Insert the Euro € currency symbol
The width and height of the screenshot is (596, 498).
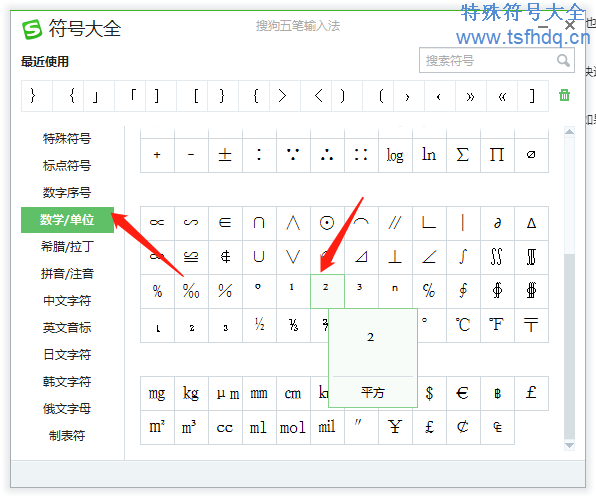pyautogui.click(x=463, y=393)
